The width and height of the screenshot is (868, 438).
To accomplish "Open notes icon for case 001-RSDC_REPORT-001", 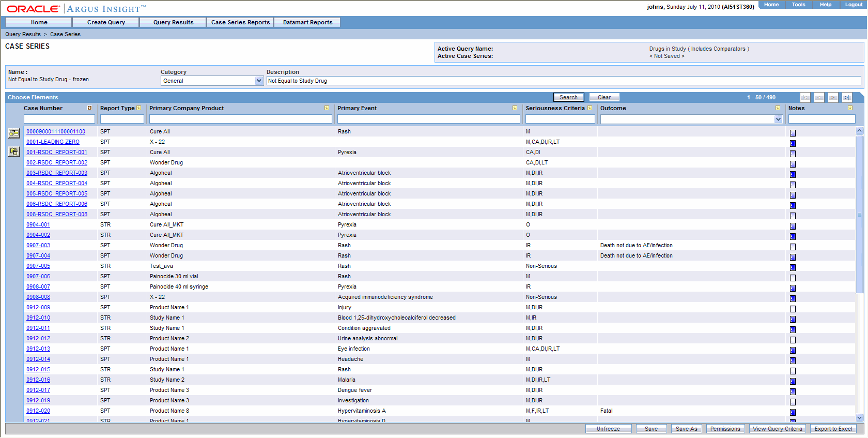I will pos(793,154).
